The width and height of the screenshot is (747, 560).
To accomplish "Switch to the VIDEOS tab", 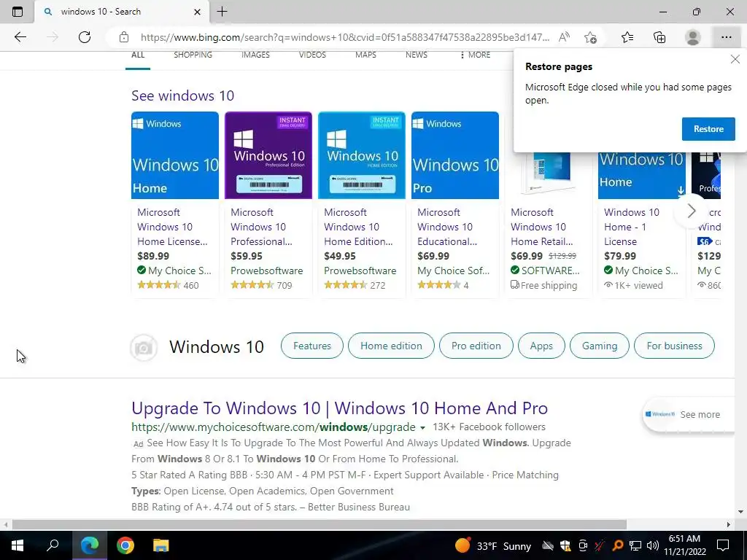I will click(312, 55).
